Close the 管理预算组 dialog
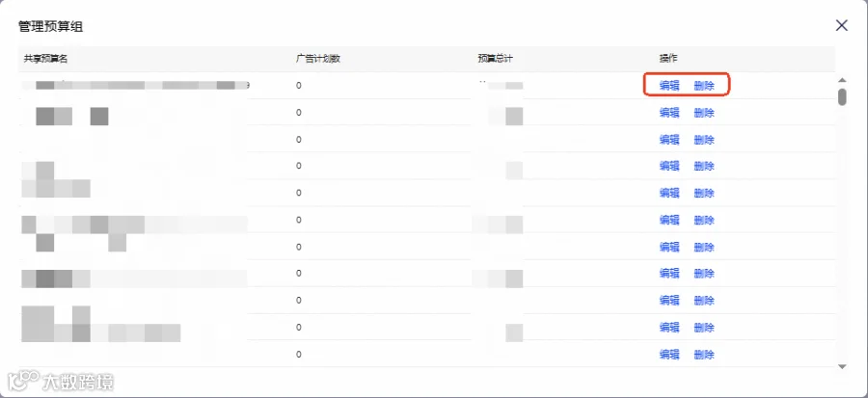 (841, 25)
